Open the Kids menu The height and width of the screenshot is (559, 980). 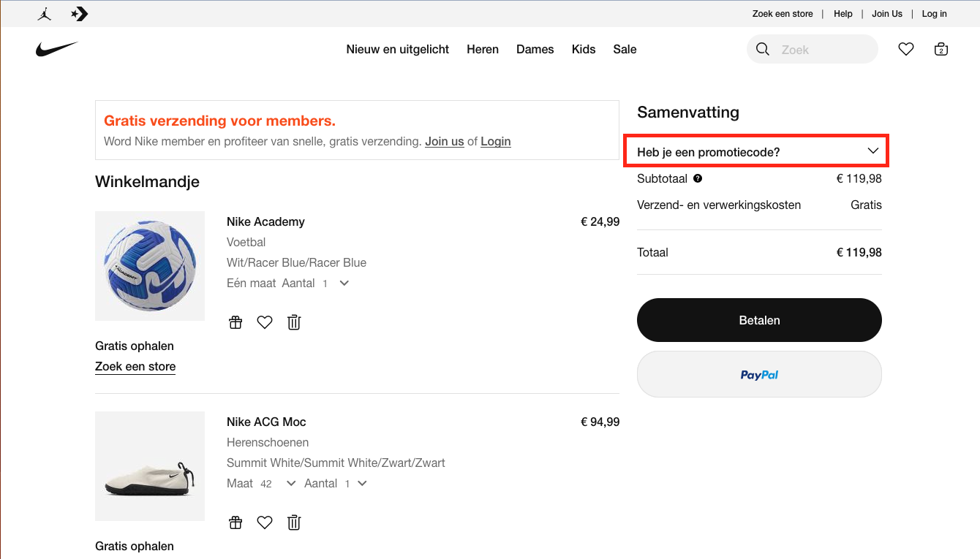pos(584,49)
